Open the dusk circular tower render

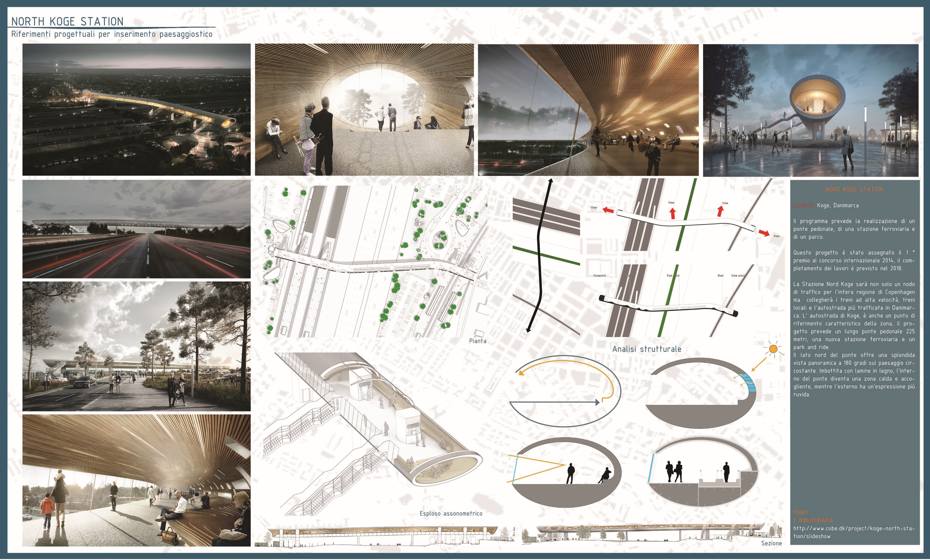pyautogui.click(x=810, y=110)
